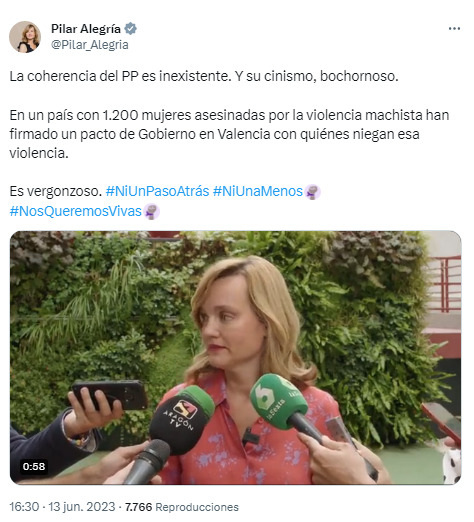Click the Pilar Alegría display name

click(86, 29)
